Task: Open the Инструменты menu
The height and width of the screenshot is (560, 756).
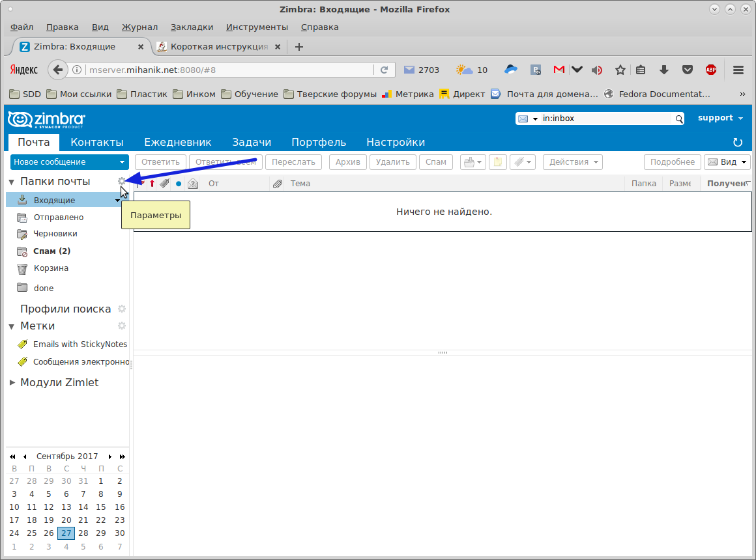Action: [257, 27]
